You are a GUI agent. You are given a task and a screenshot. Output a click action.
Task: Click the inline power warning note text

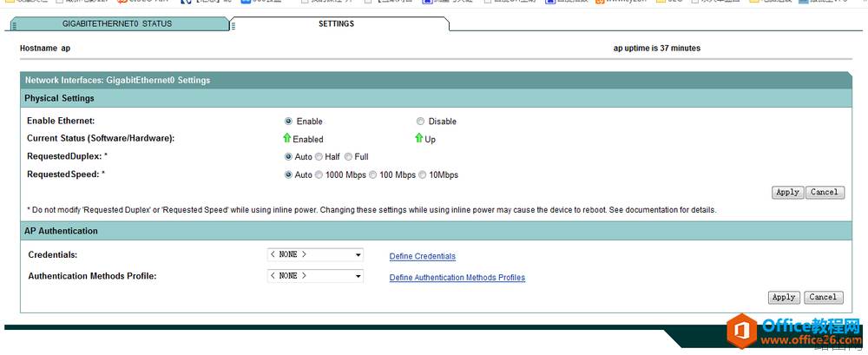coord(372,210)
